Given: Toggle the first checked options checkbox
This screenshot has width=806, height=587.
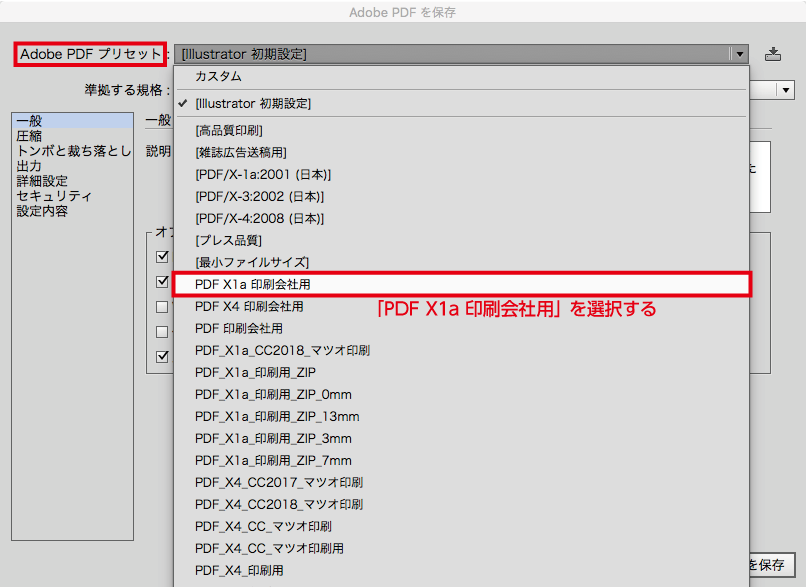Looking at the screenshot, I should (x=162, y=256).
